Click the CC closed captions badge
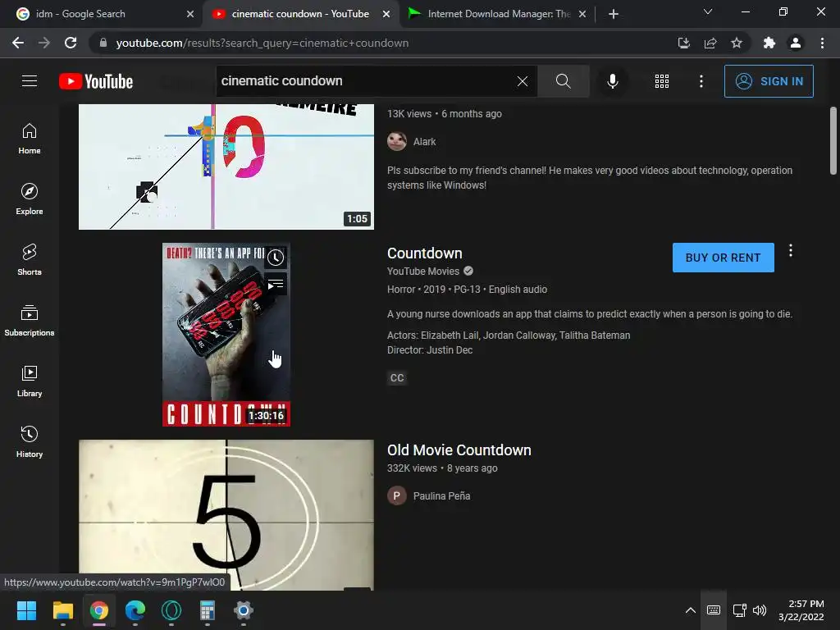Viewport: 840px width, 630px height. point(397,377)
